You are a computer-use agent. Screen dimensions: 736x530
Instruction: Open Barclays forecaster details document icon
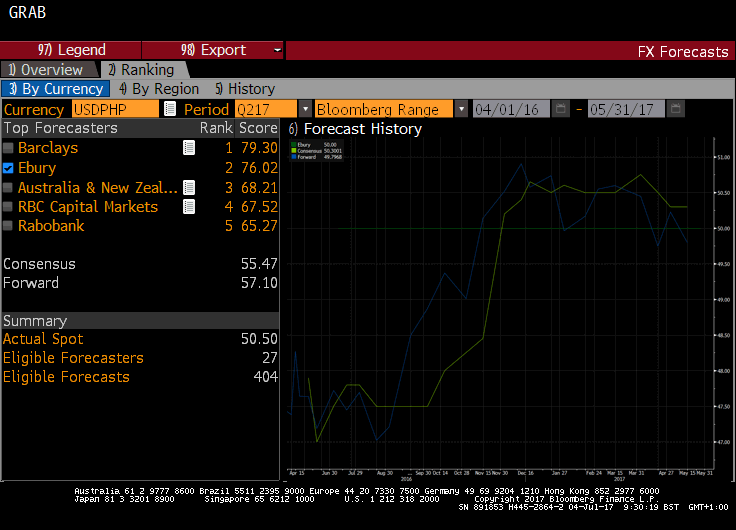point(189,148)
